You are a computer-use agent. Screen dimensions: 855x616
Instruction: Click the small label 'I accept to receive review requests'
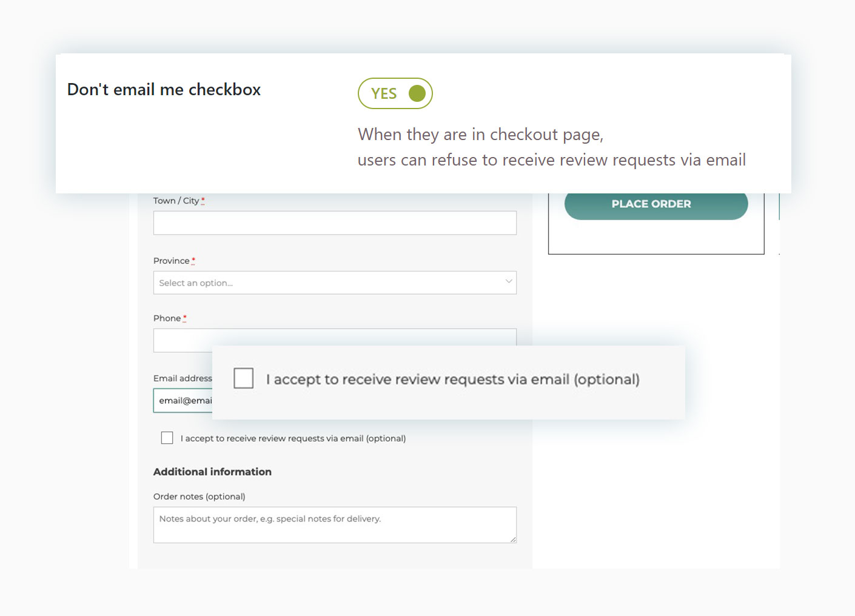tap(293, 438)
